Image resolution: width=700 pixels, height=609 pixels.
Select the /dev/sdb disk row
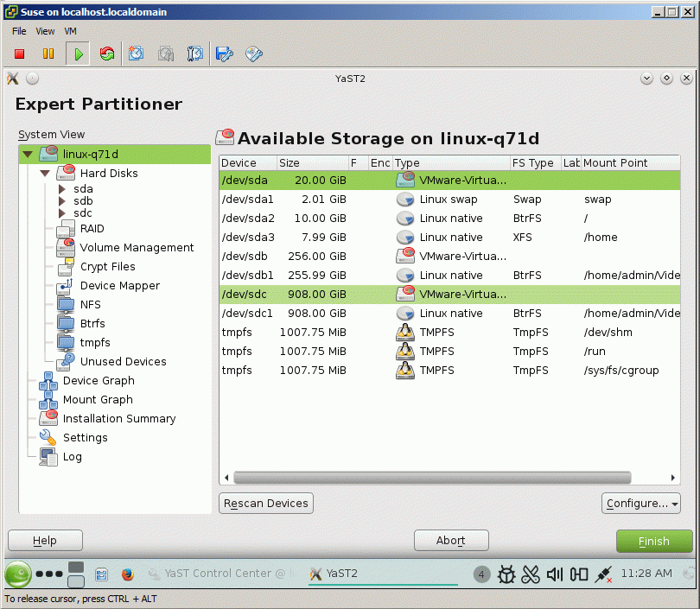(449, 256)
